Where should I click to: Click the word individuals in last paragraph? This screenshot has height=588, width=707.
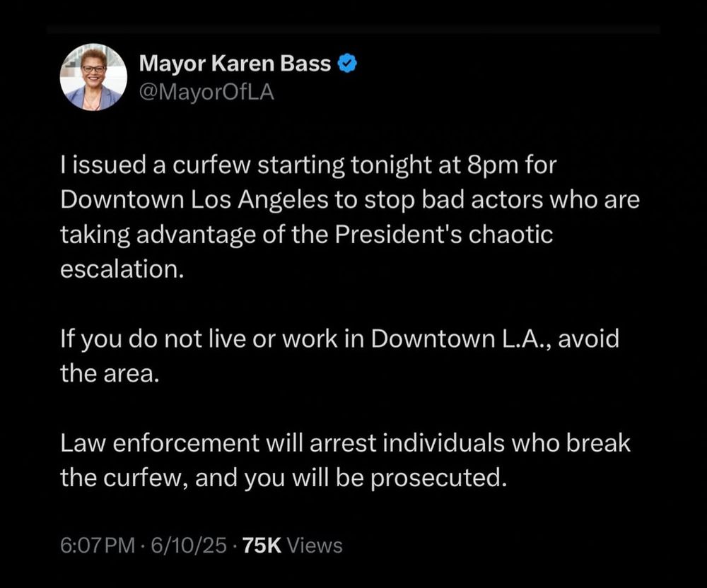pyautogui.click(x=444, y=443)
